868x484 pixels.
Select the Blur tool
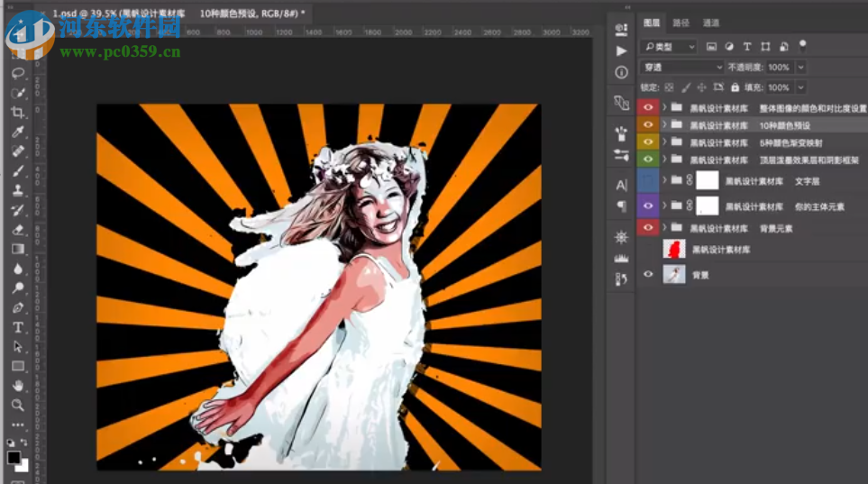pyautogui.click(x=18, y=269)
